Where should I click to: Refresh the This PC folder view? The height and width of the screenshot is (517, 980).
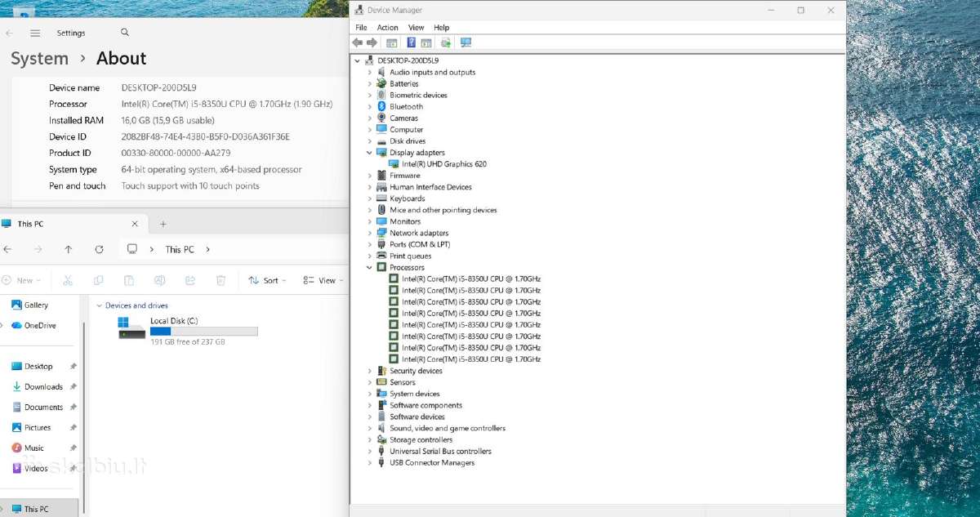pos(99,249)
